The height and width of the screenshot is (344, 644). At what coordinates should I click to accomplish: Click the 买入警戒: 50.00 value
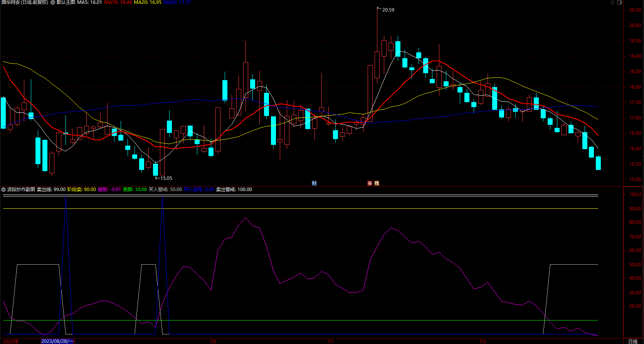click(165, 190)
